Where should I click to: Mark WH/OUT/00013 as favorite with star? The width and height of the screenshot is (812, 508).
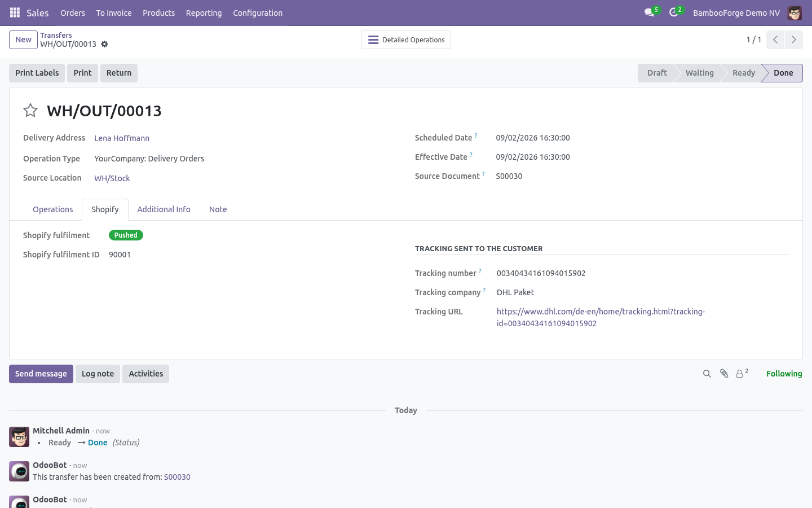tap(30, 110)
